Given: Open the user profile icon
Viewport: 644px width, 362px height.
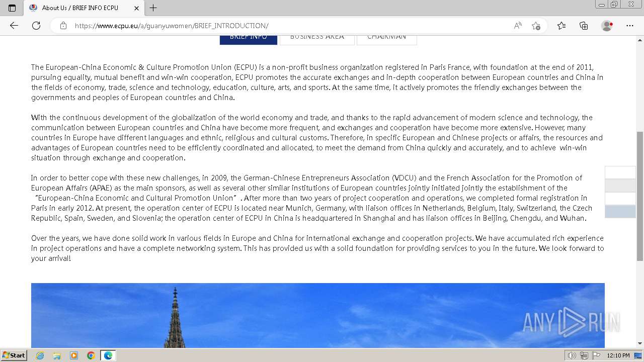Looking at the screenshot, I should (x=607, y=26).
